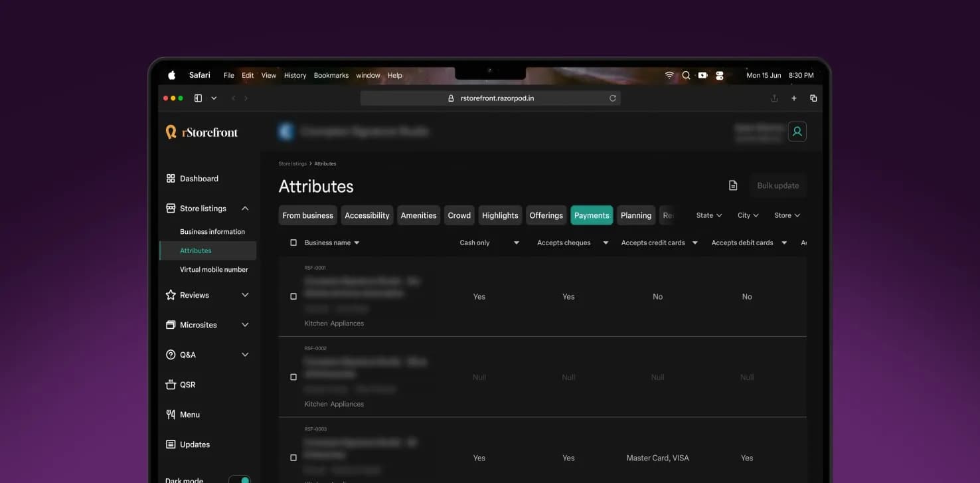Select the Payments tab
Screen dimensions: 980x483
[592, 215]
